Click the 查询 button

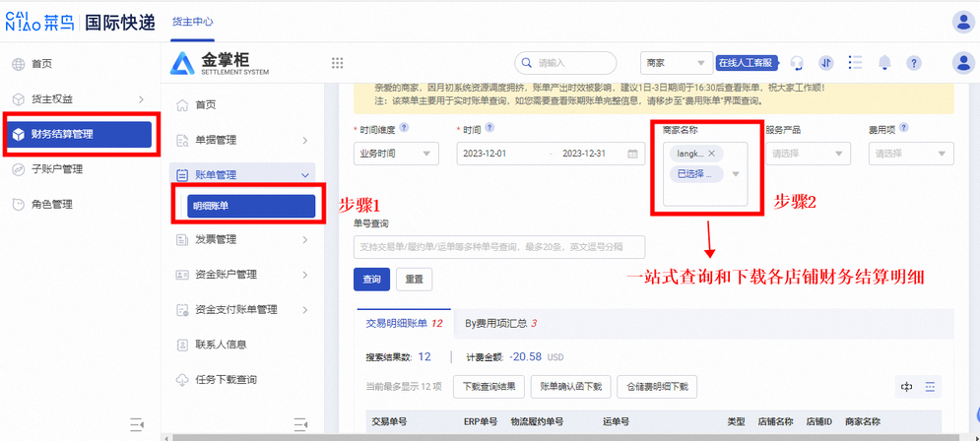[372, 280]
